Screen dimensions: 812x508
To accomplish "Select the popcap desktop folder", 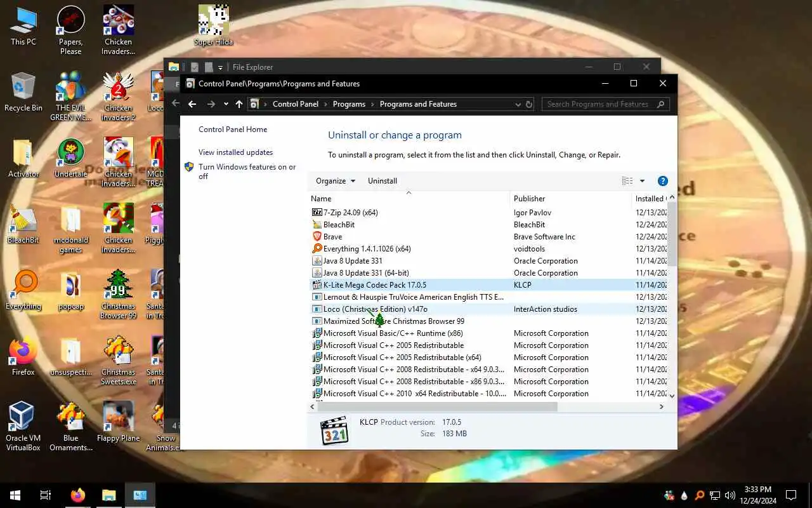I will click(70, 291).
